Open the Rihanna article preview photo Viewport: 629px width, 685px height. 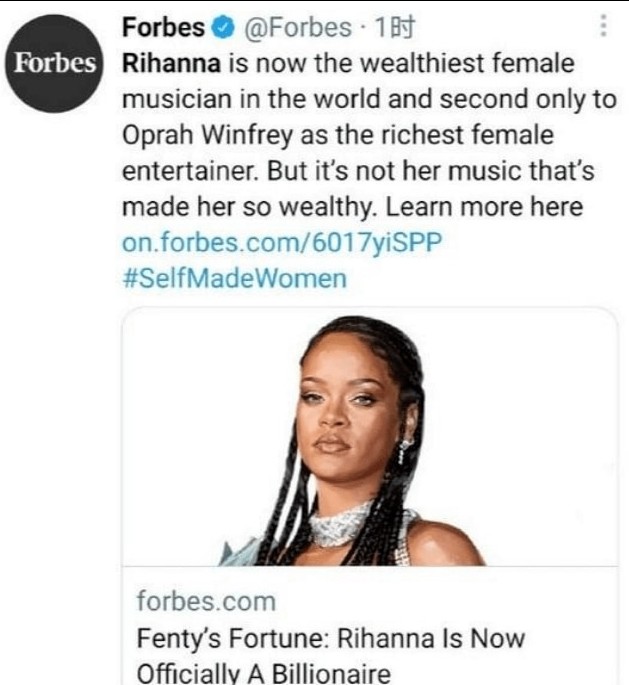point(370,438)
